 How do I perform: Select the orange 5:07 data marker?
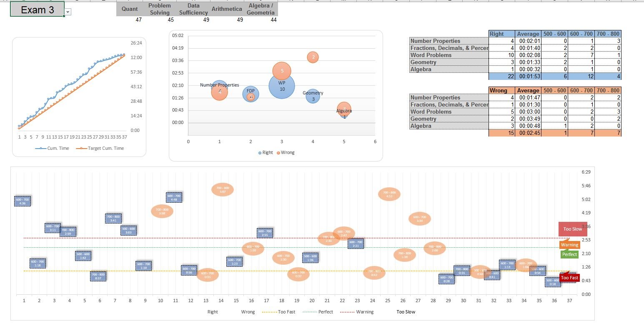(x=223, y=189)
